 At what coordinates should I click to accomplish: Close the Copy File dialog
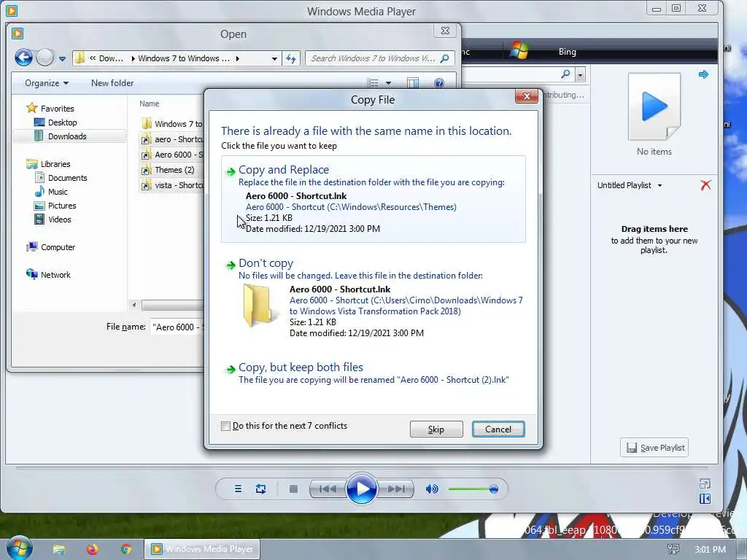527,96
